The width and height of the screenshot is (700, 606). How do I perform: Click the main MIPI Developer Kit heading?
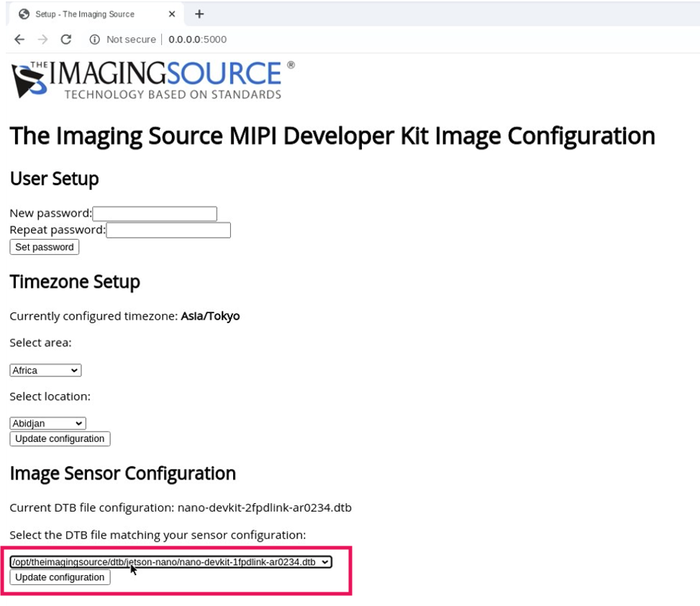pos(332,136)
